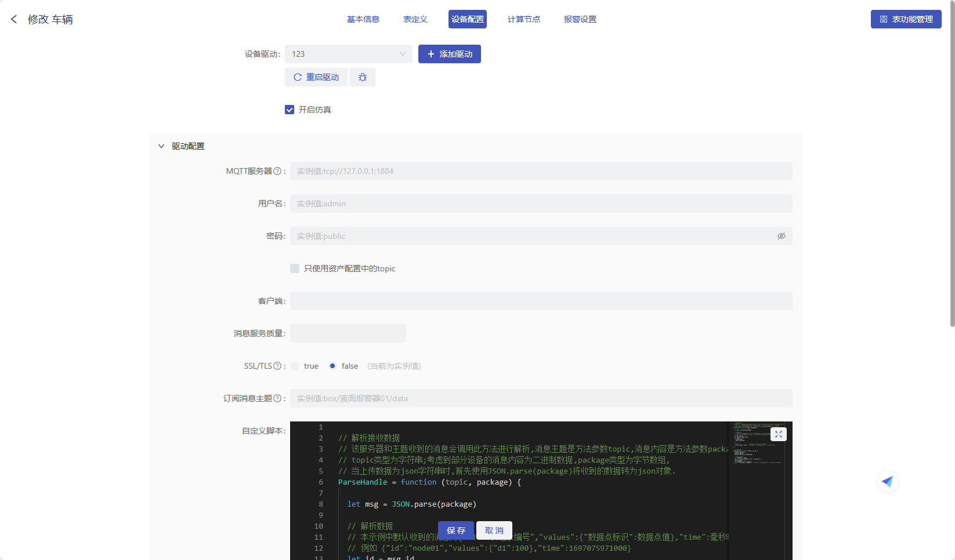955x560 pixels.
Task: Focus the 客户端 input field
Action: click(x=541, y=301)
